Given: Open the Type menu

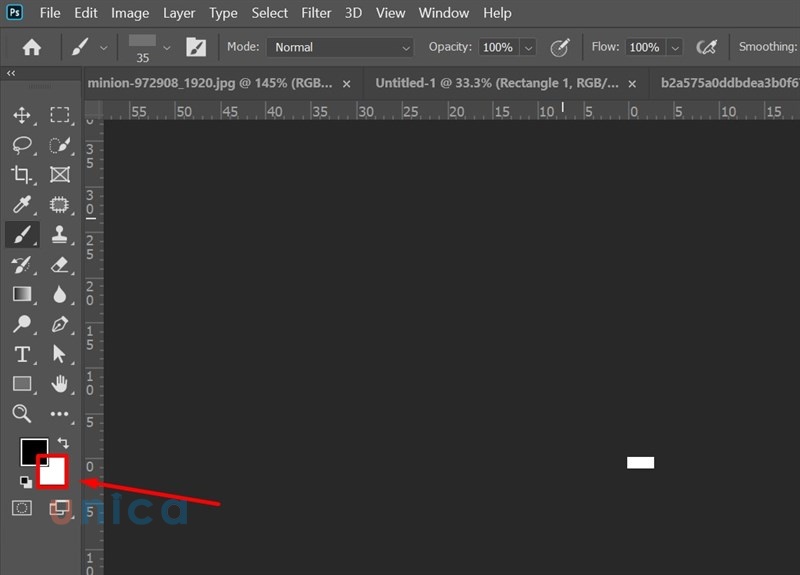Looking at the screenshot, I should (x=223, y=13).
